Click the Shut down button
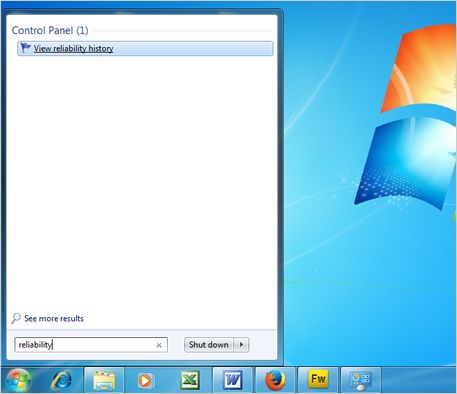The width and height of the screenshot is (457, 394). tap(209, 345)
